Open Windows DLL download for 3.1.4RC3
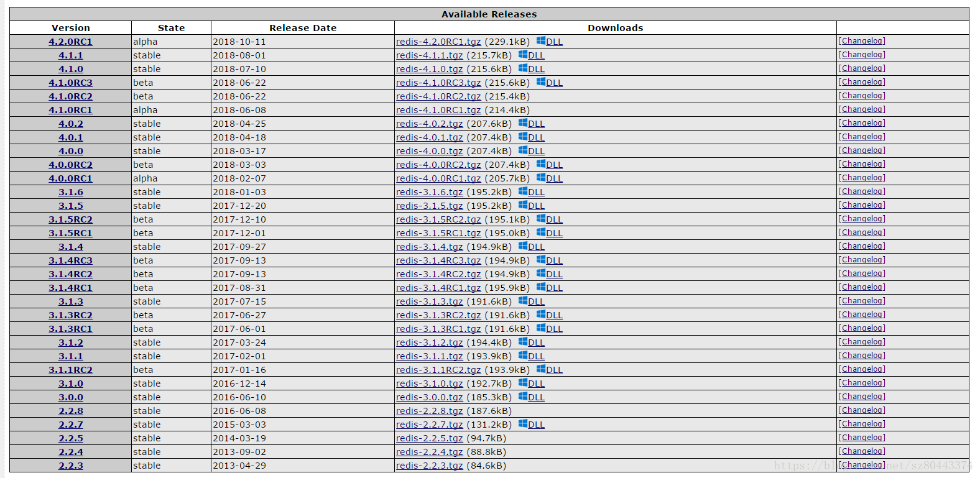 point(550,260)
